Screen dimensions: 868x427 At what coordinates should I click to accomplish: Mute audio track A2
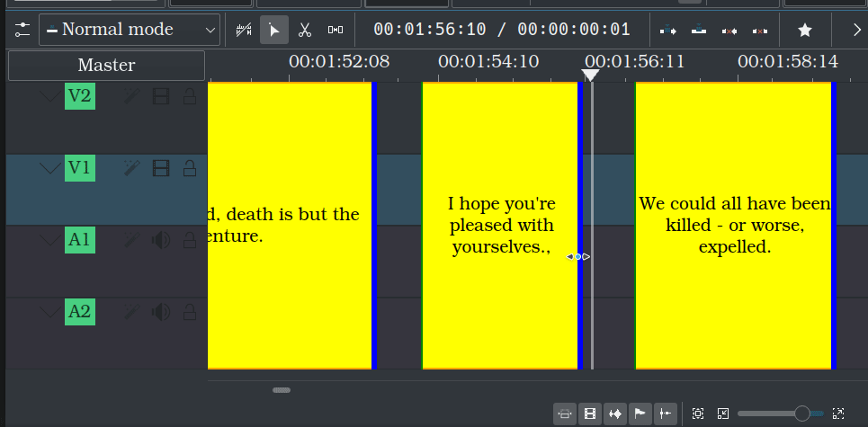(160, 312)
